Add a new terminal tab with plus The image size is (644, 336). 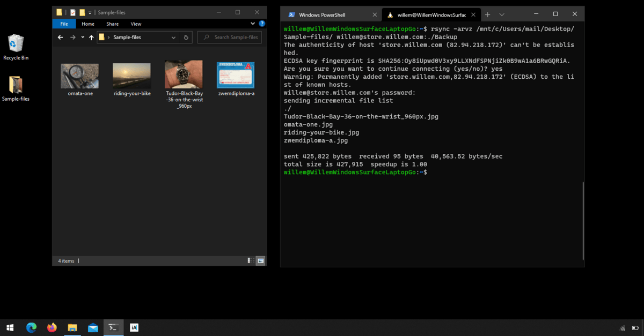pyautogui.click(x=487, y=14)
